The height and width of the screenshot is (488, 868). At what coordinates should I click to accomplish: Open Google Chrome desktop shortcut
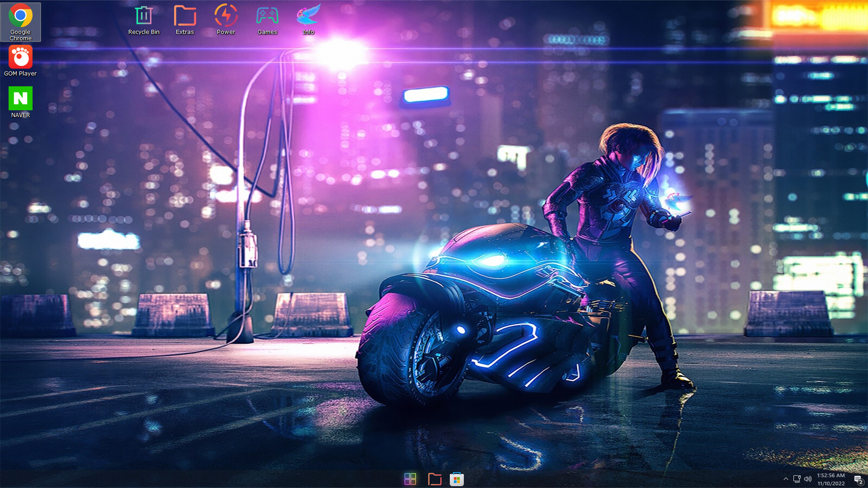[x=20, y=22]
